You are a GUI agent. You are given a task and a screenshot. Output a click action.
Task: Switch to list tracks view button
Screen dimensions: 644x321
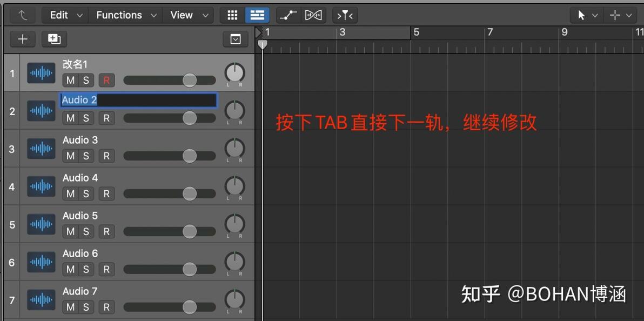[x=258, y=15]
